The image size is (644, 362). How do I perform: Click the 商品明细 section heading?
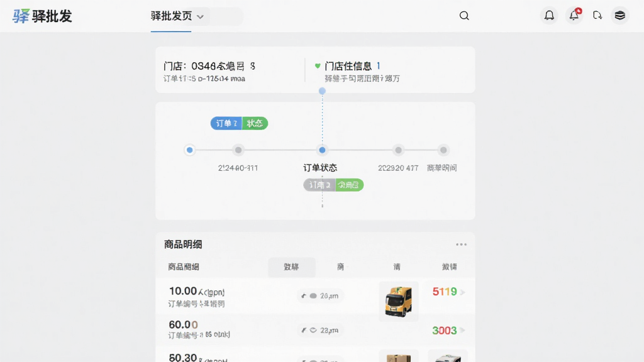coord(183,244)
